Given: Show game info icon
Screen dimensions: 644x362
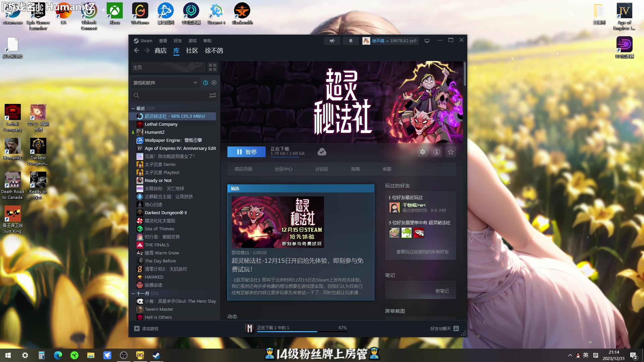Looking at the screenshot, I should point(437,152).
